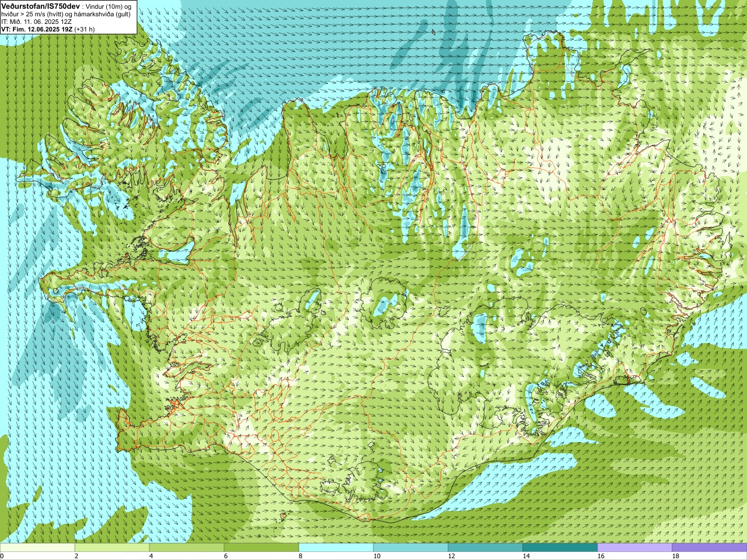Pick the light cyan 8–10 m/s legend swatch
The width and height of the screenshot is (747, 560).
[336, 548]
